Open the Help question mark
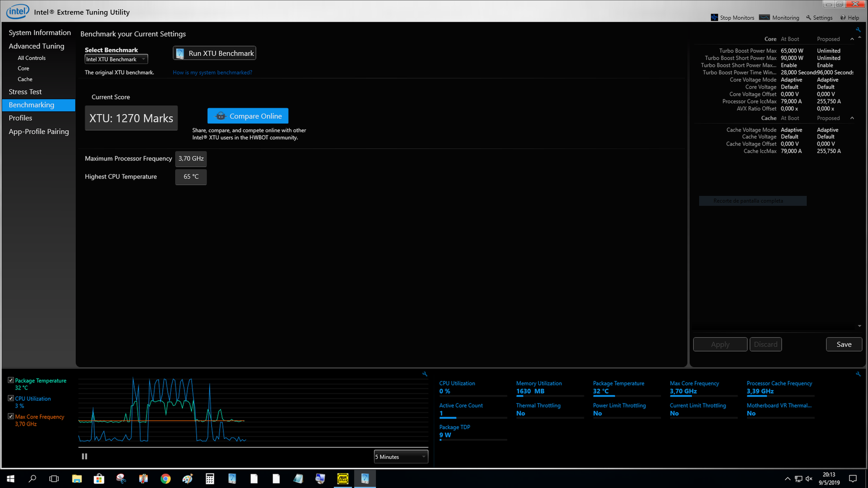Viewport: 868px width, 488px height. [849, 18]
